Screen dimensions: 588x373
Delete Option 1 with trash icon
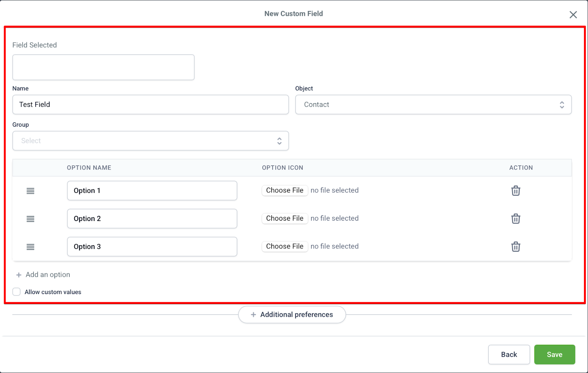[516, 191]
